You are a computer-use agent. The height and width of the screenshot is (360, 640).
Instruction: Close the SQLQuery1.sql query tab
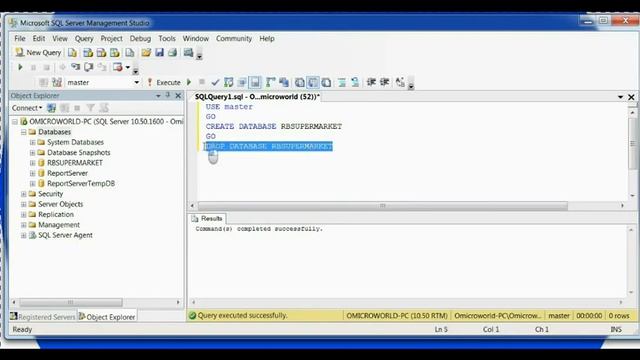[631, 97]
